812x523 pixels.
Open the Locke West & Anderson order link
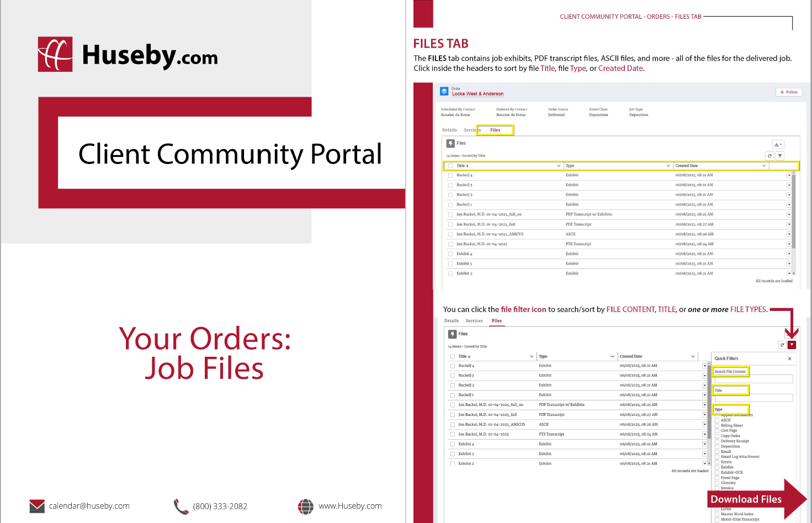click(477, 94)
